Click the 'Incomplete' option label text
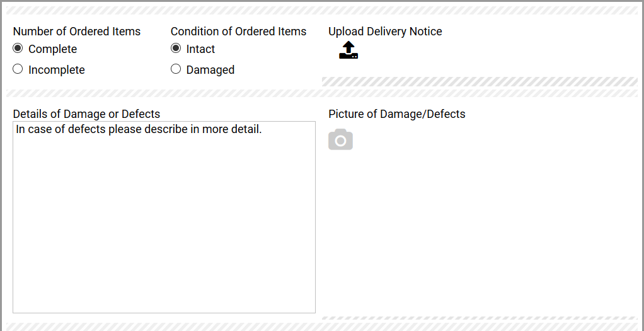This screenshot has height=331, width=644. pos(56,70)
